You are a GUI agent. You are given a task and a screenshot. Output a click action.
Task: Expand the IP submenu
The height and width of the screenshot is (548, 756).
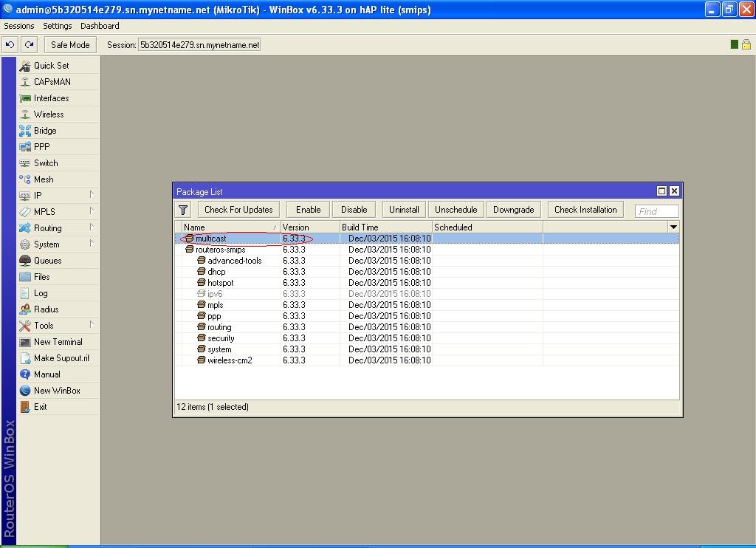[x=38, y=196]
